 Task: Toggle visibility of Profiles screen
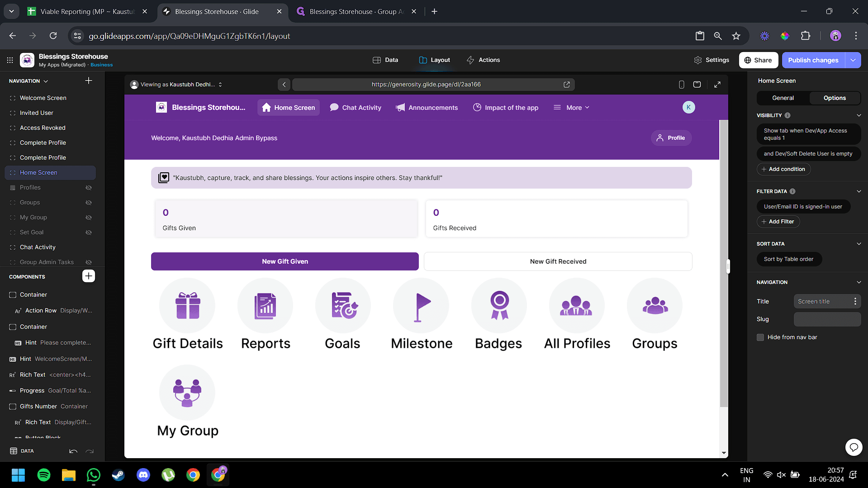[x=89, y=188]
